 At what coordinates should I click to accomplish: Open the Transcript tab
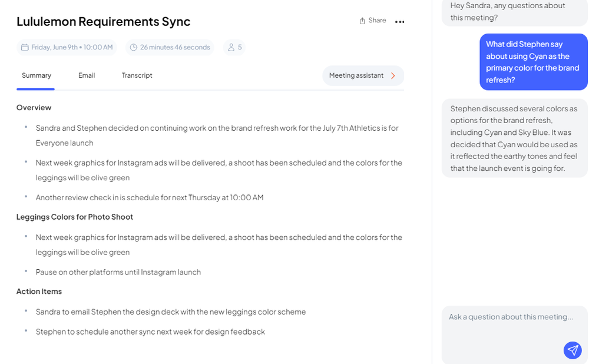point(137,75)
